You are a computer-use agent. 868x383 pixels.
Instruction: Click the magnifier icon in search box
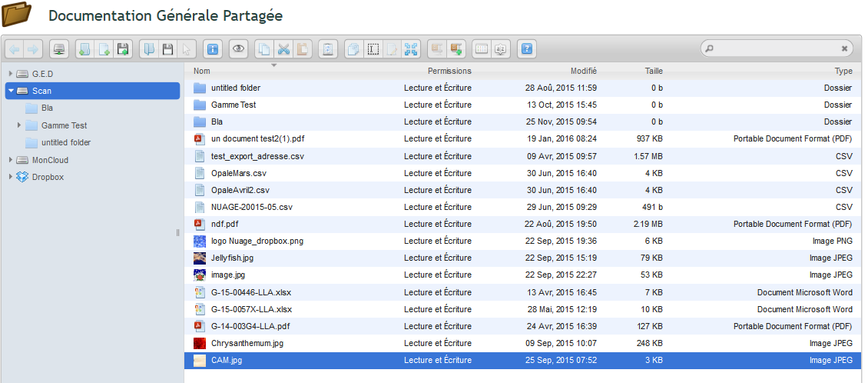(710, 48)
